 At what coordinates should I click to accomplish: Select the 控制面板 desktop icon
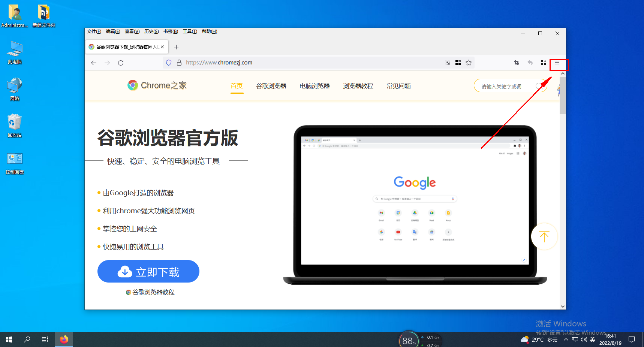[x=15, y=163]
